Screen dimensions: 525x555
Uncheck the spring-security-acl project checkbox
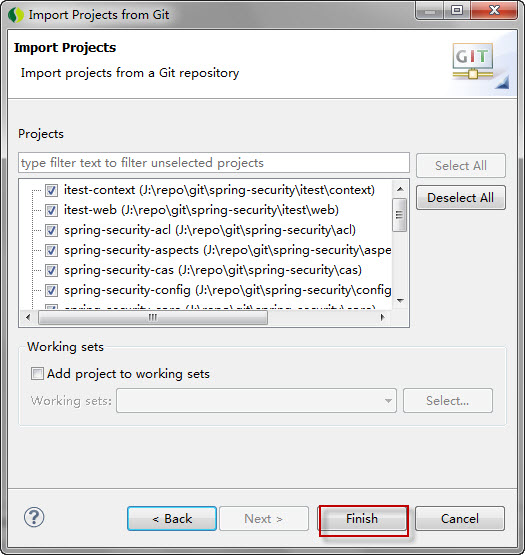[51, 230]
